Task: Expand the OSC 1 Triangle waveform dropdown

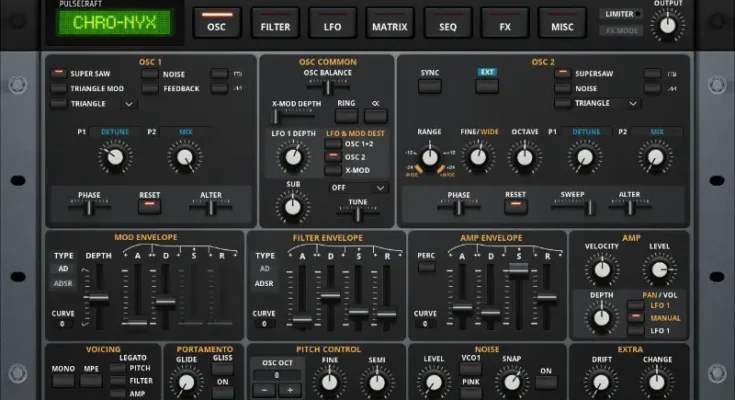Action: (x=129, y=103)
